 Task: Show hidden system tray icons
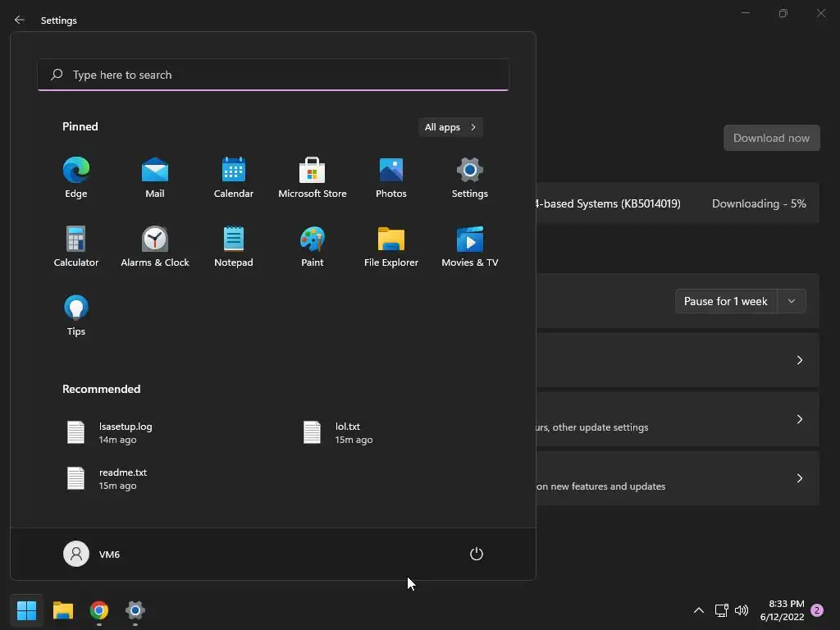[699, 610]
